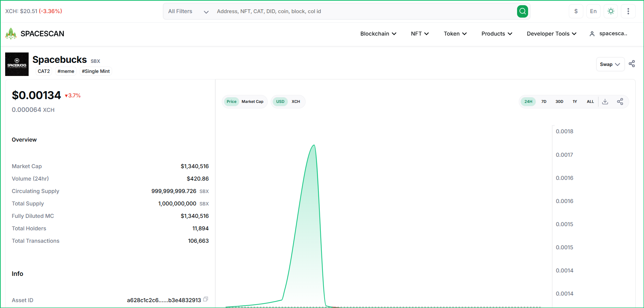The image size is (644, 308).
Task: Share the chart icon
Action: point(620,102)
